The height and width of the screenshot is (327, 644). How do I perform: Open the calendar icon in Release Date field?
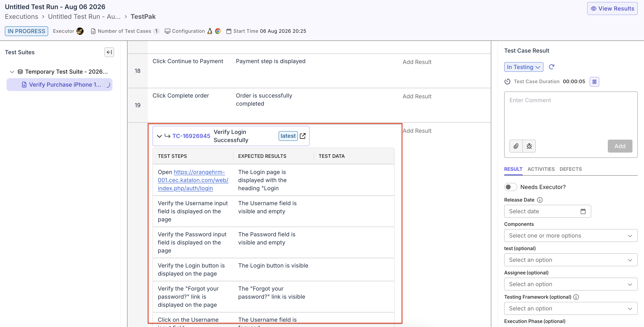click(x=583, y=211)
